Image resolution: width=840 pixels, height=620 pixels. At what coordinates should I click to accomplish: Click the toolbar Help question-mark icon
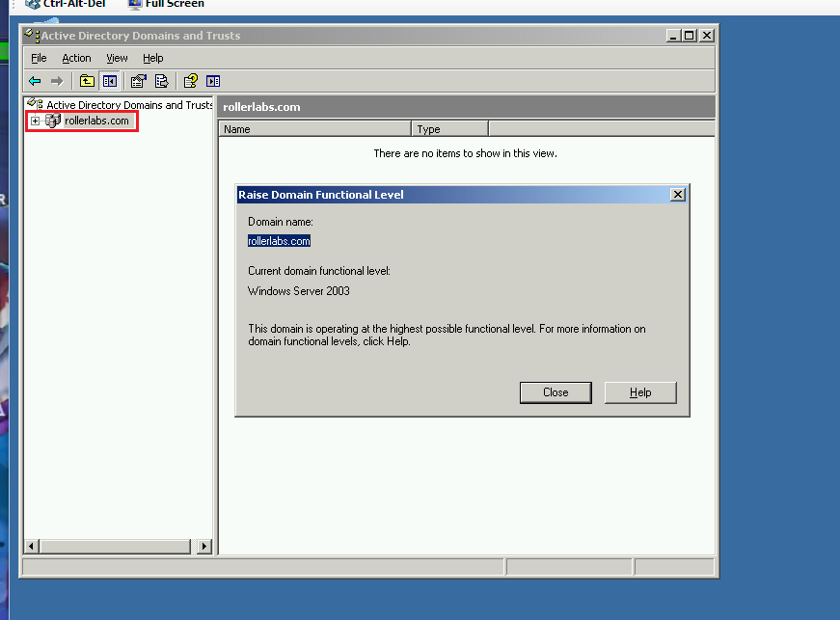[191, 81]
